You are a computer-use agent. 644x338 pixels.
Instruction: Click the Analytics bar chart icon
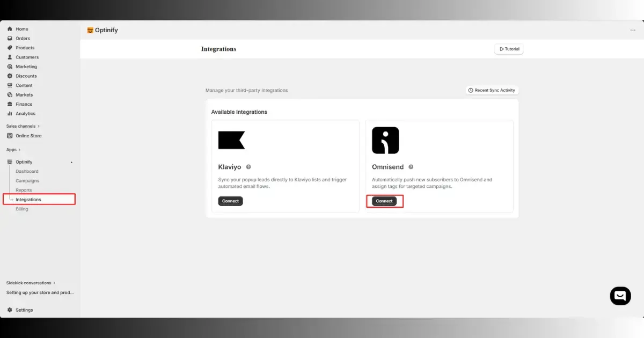point(10,114)
